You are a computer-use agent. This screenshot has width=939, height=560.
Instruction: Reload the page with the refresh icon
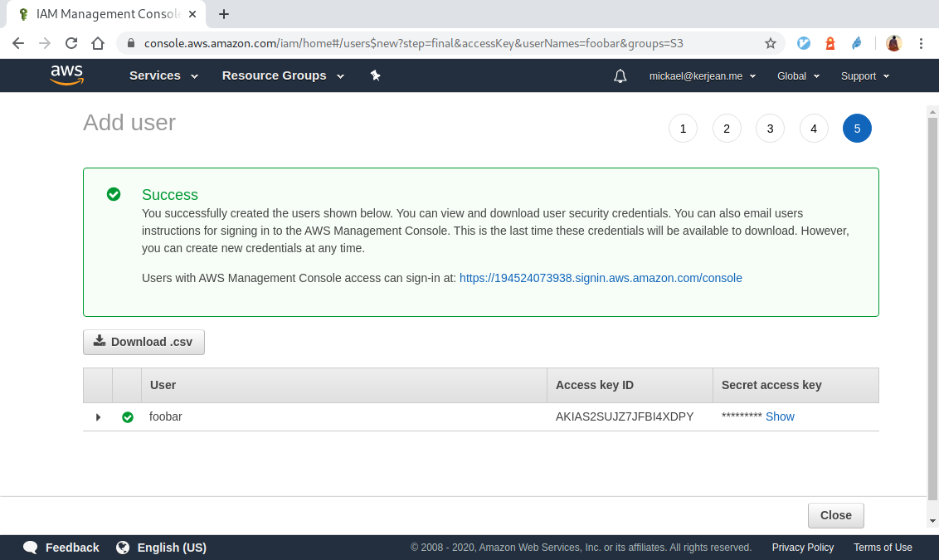[71, 43]
